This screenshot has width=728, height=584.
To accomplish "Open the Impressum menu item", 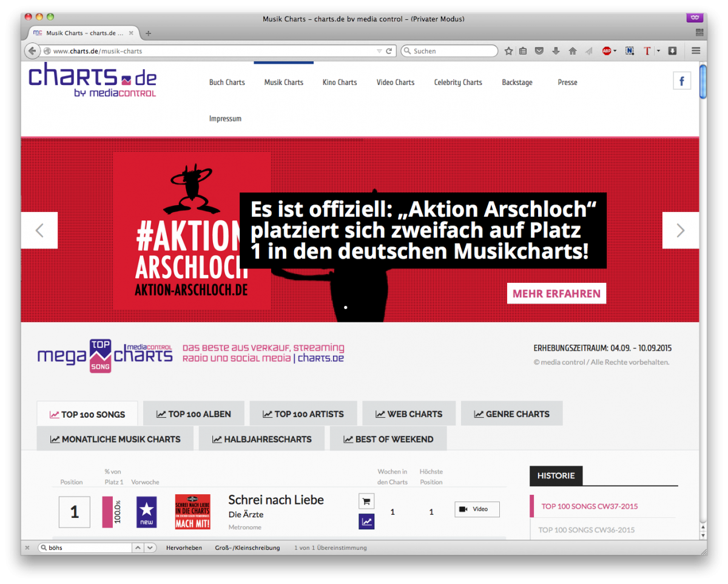I will (225, 119).
